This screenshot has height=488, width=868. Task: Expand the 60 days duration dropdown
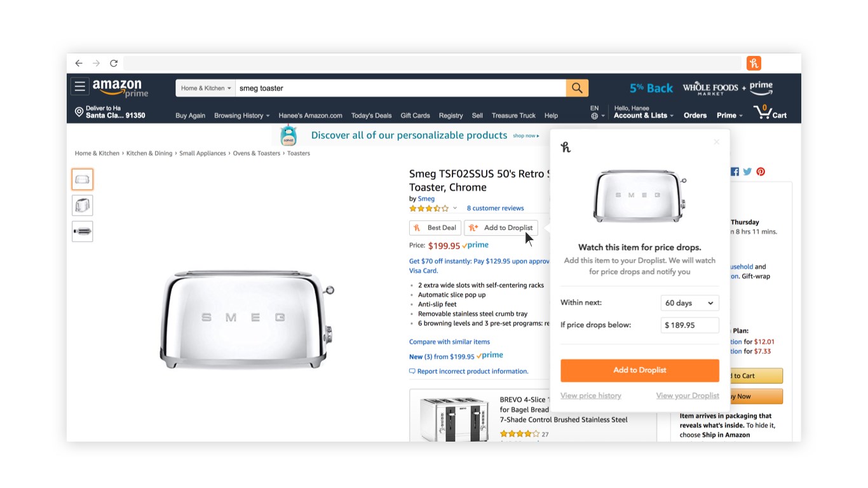click(x=689, y=303)
